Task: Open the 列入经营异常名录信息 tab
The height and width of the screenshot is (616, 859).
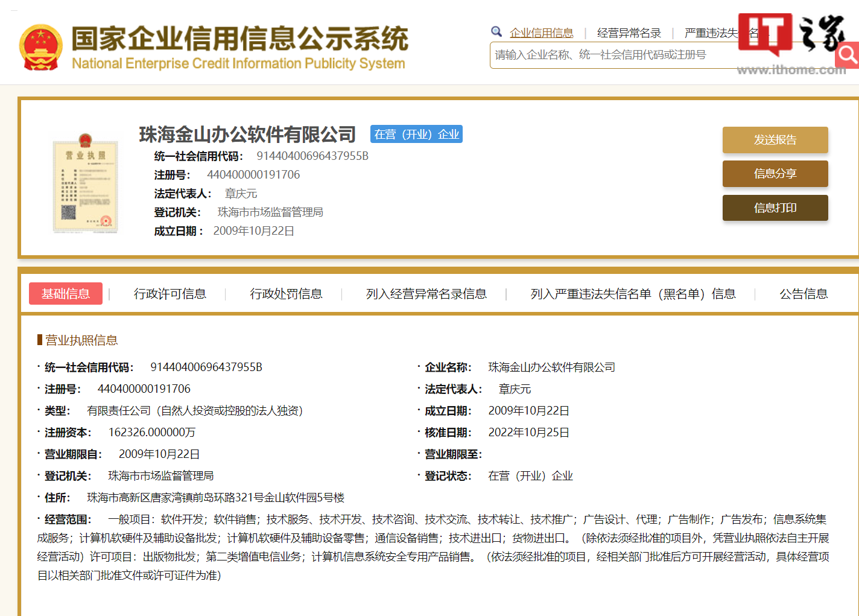Action: [426, 294]
